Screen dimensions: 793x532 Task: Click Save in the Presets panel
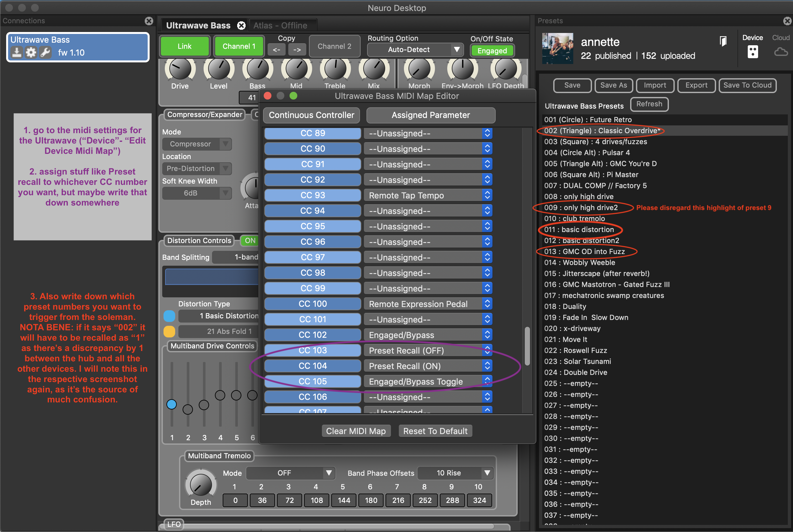coord(572,85)
